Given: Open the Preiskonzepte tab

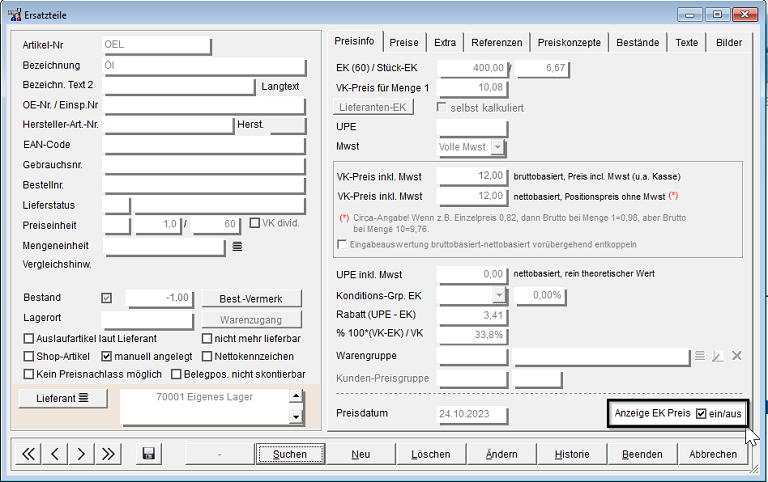Looking at the screenshot, I should pos(569,43).
